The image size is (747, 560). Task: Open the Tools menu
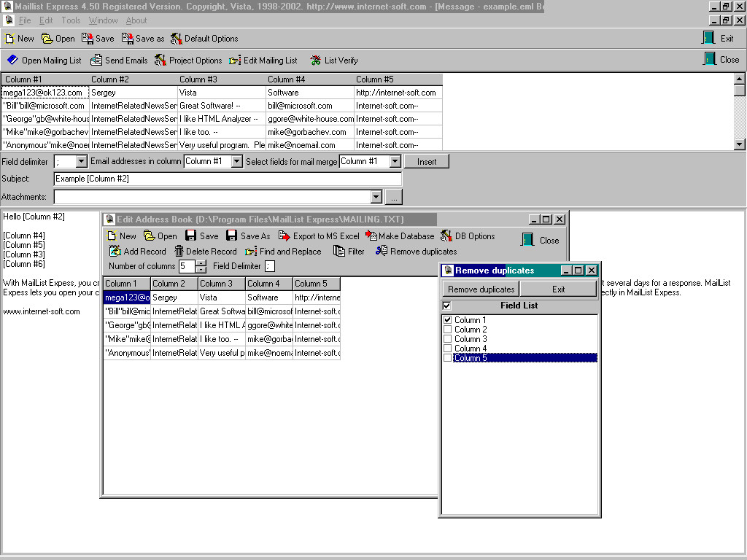71,20
